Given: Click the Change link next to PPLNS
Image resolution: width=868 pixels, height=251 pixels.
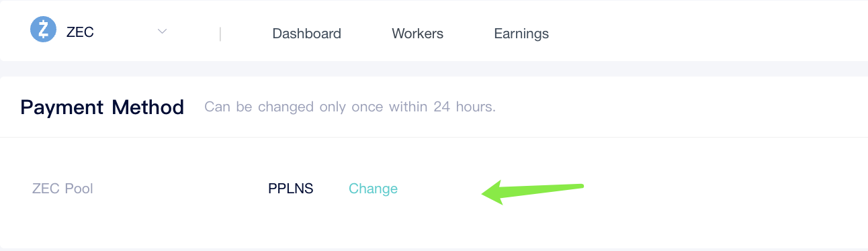Looking at the screenshot, I should tap(373, 189).
